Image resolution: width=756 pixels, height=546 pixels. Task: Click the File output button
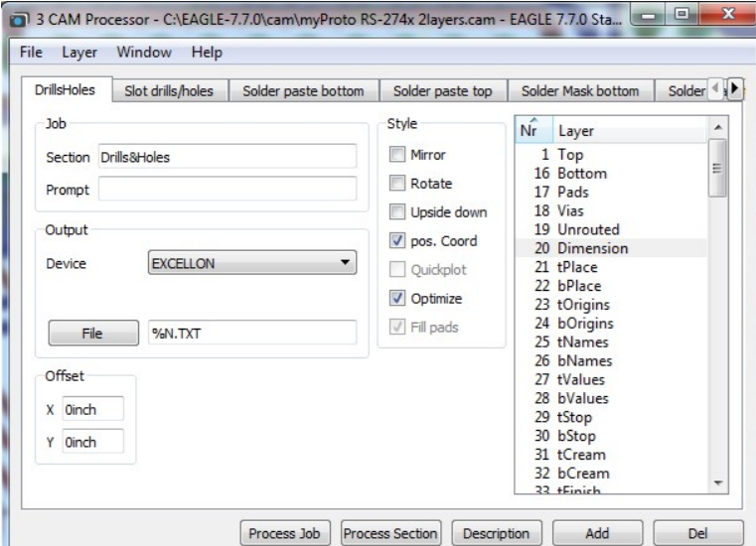(x=90, y=335)
